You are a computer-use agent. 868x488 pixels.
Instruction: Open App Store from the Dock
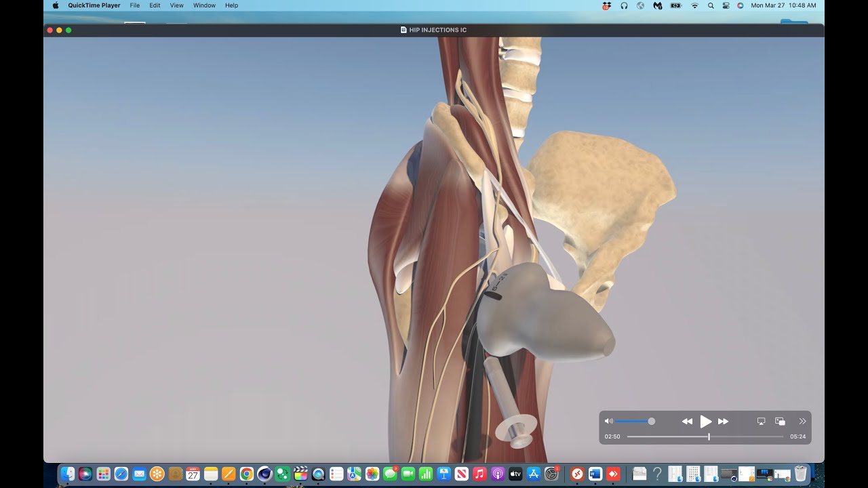pyautogui.click(x=534, y=474)
